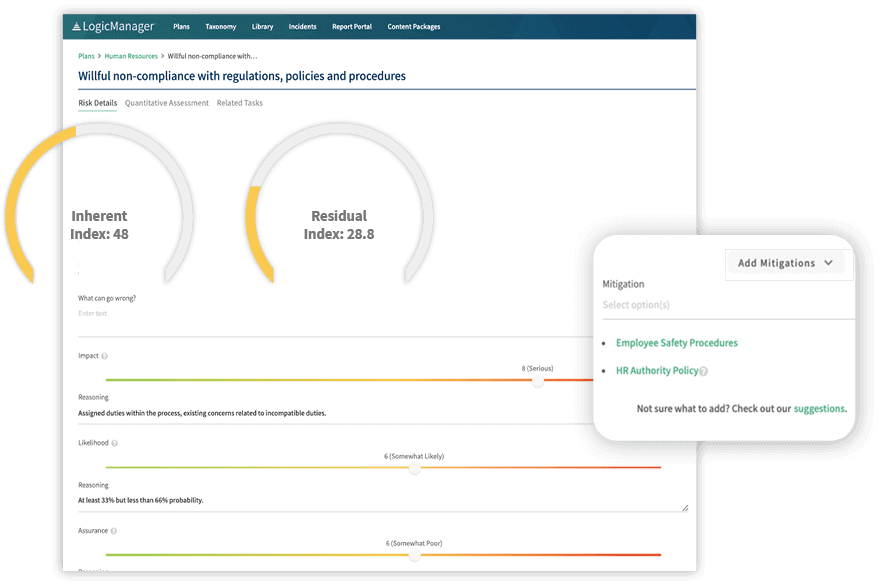Screen dimensions: 882x585
Task: Go to Plans breadcrumb link
Action: point(86,56)
